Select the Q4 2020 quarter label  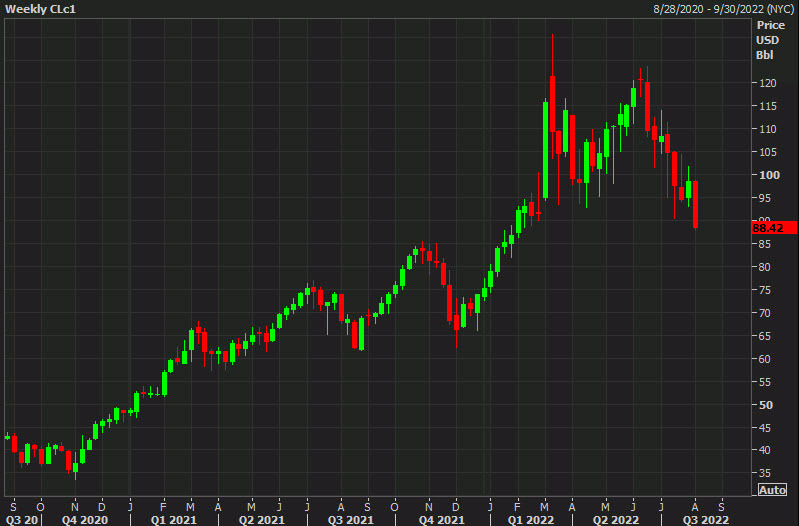point(85,520)
